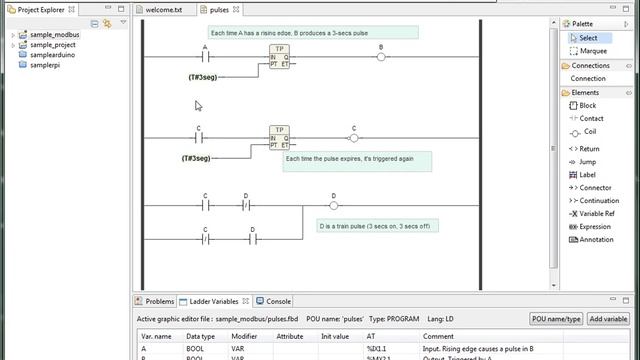This screenshot has height=360, width=640.
Task: Pick the Connection tool
Action: point(588,78)
